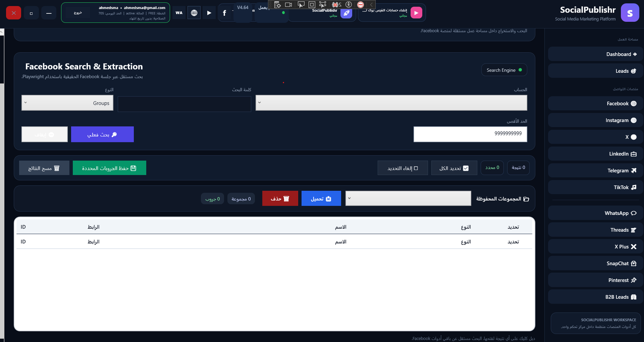This screenshot has width=644, height=342.
Task: Select X in the sidebar platforms list
Action: coord(595,137)
